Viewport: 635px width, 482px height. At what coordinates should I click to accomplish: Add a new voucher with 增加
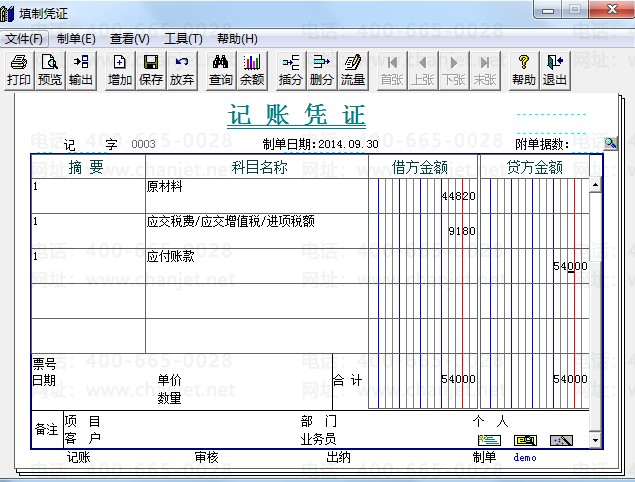pos(120,70)
